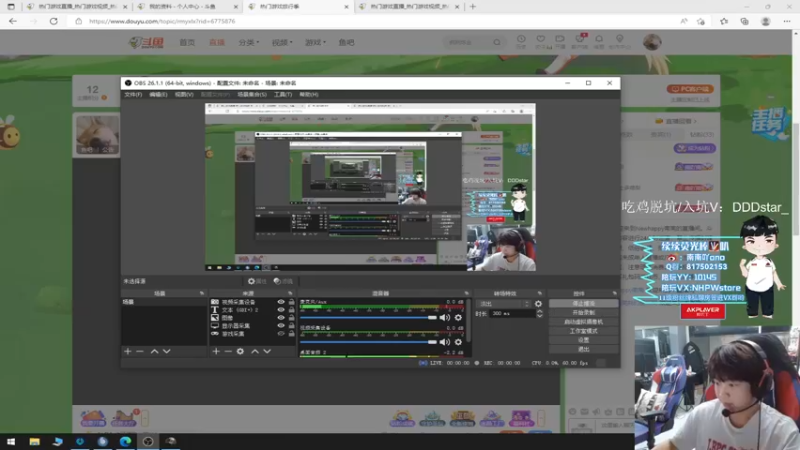Click the 启动虚拟摄像机 button
Viewport: 800px width, 450px height.
tap(583, 321)
